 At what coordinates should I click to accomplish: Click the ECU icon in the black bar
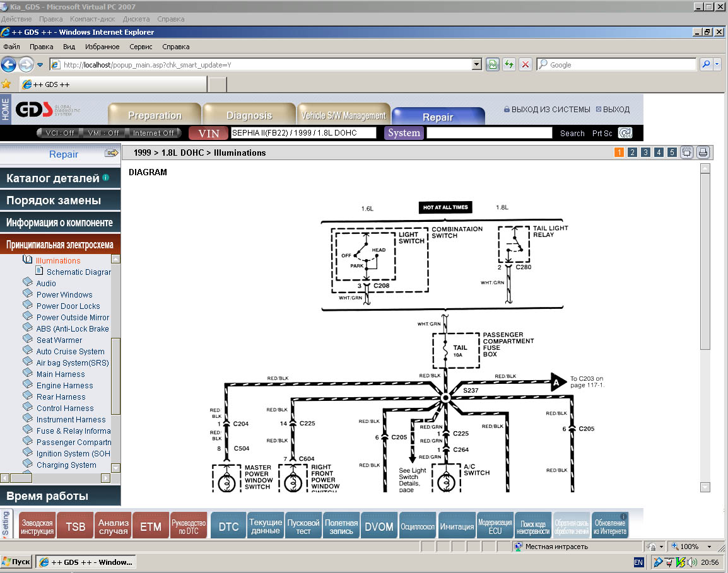625,133
